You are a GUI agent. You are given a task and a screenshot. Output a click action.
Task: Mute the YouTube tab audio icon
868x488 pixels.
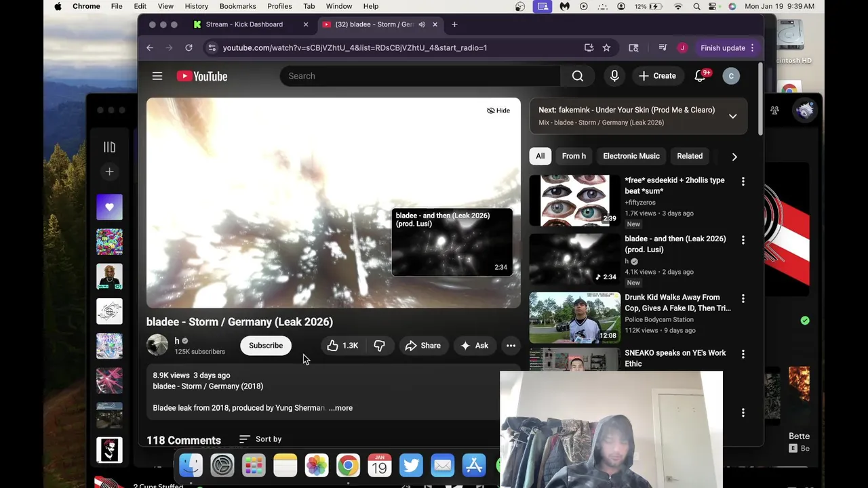click(x=422, y=24)
